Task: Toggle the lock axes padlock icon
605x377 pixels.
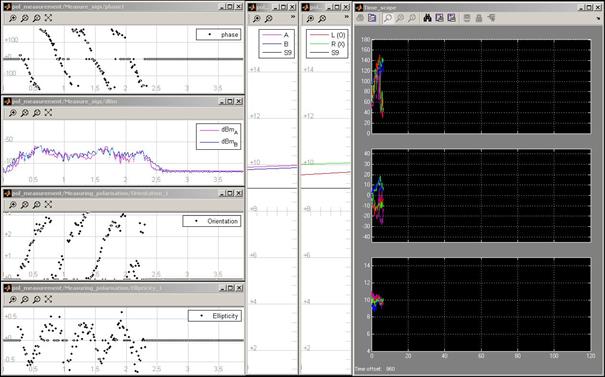Action: point(479,18)
